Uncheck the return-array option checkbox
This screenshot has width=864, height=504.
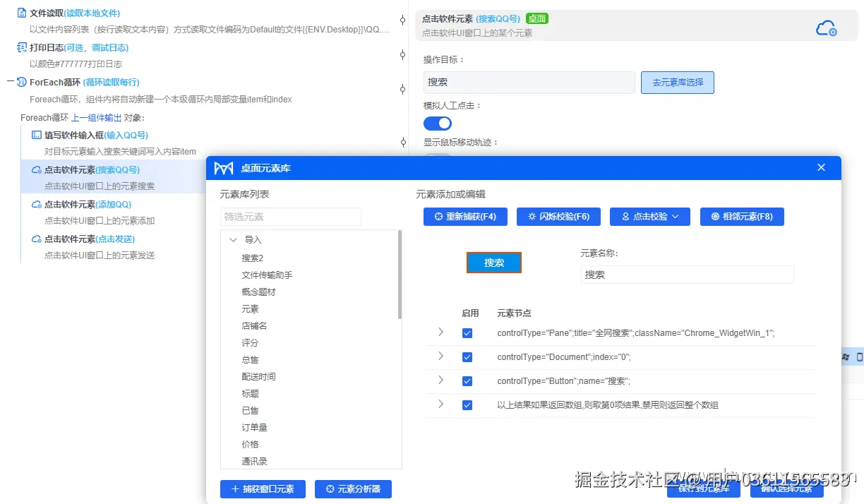(x=467, y=405)
